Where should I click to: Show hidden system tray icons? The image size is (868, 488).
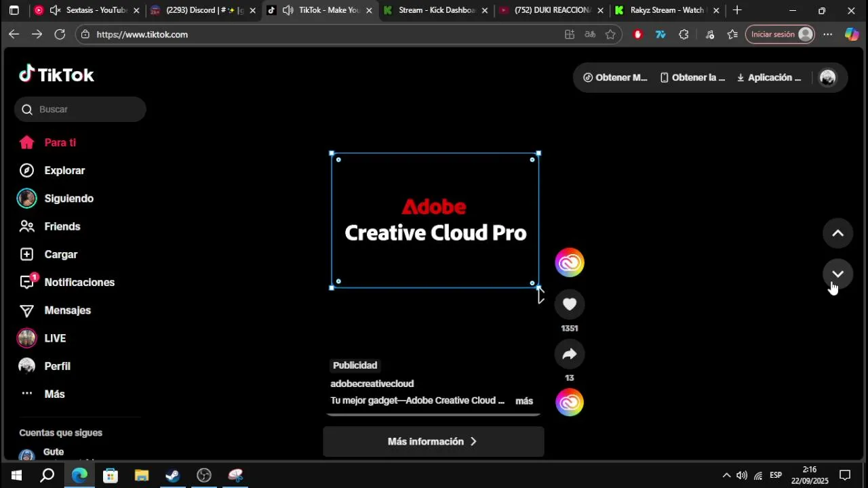click(x=726, y=475)
